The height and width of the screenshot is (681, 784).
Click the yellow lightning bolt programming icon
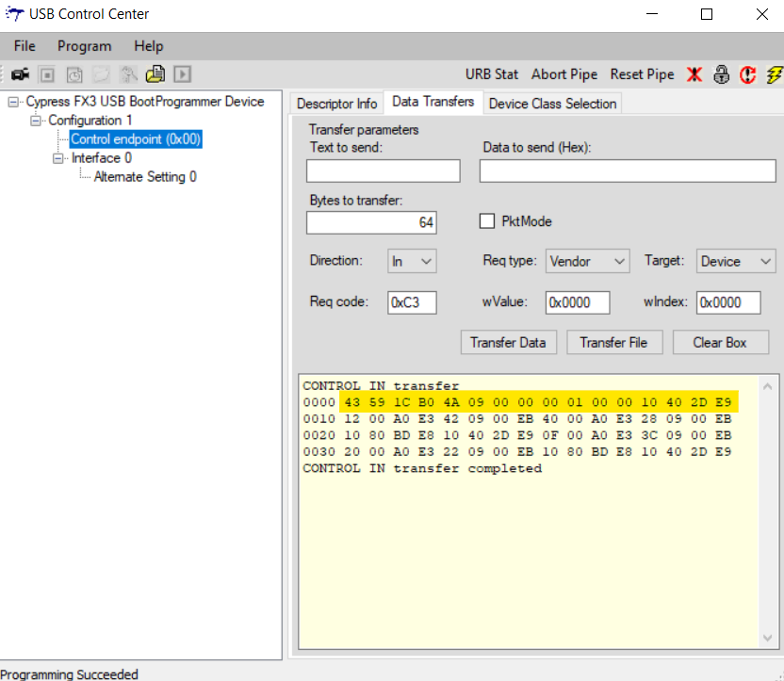[x=773, y=74]
